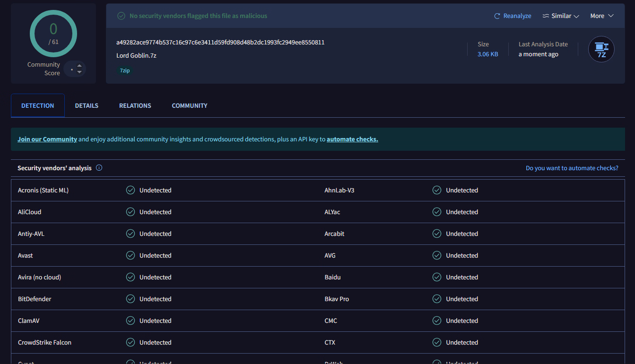The width and height of the screenshot is (635, 364).
Task: Click info icon beside Security vendors' analysis
Action: coord(99,168)
